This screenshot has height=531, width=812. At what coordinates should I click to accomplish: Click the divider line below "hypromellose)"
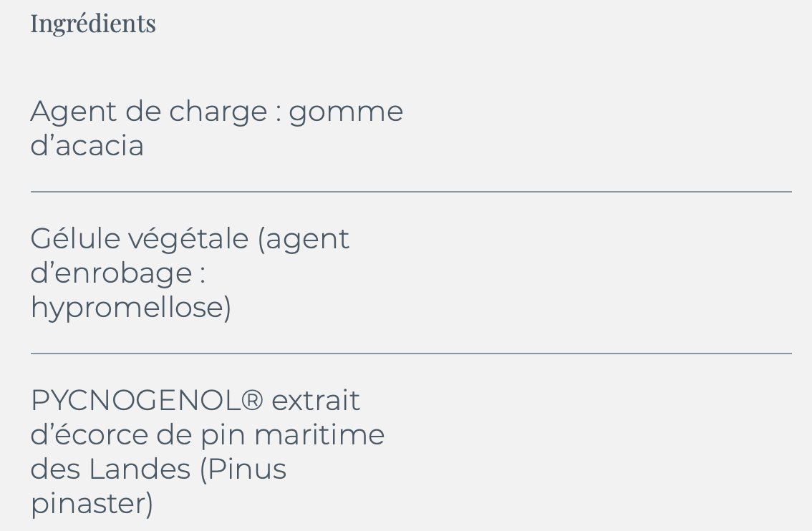click(x=411, y=354)
